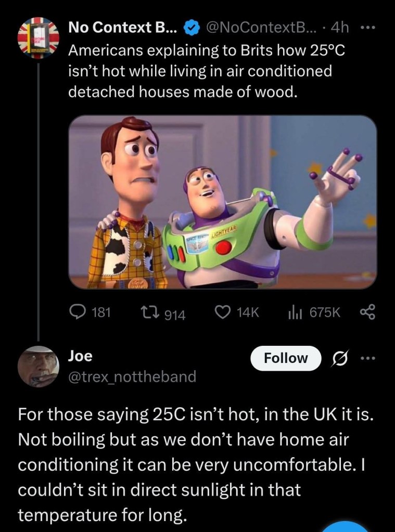Open the top tweet's three-dot more menu
The height and width of the screenshot is (532, 395).
click(x=368, y=28)
